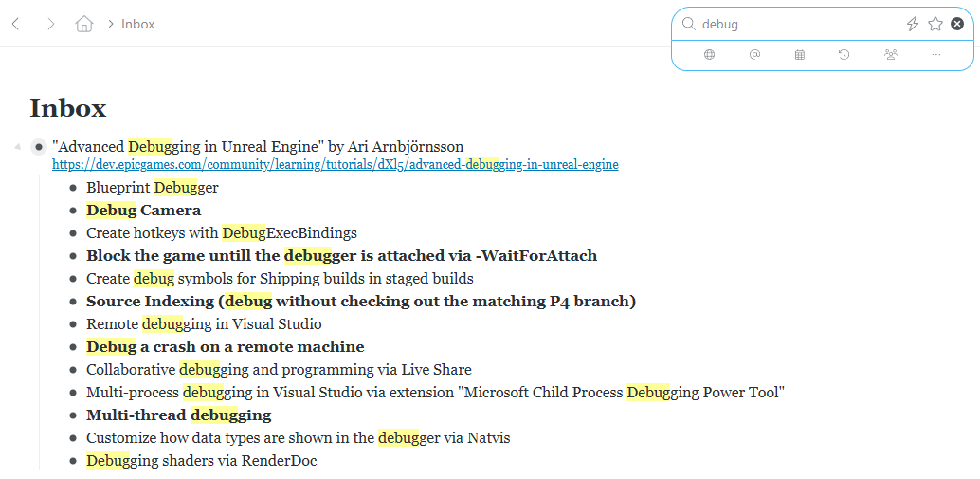Clear the debug search query

pyautogui.click(x=957, y=24)
